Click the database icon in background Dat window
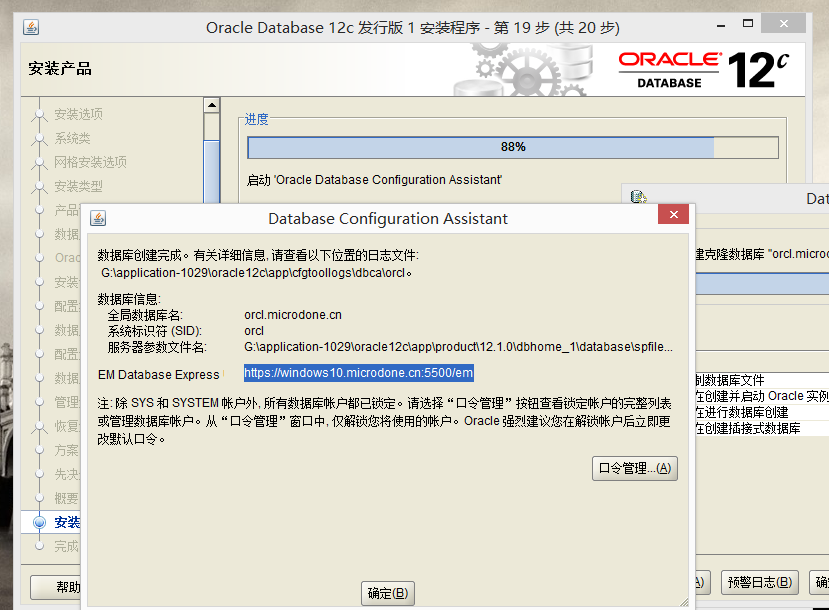Image resolution: width=829 pixels, height=610 pixels. [639, 197]
